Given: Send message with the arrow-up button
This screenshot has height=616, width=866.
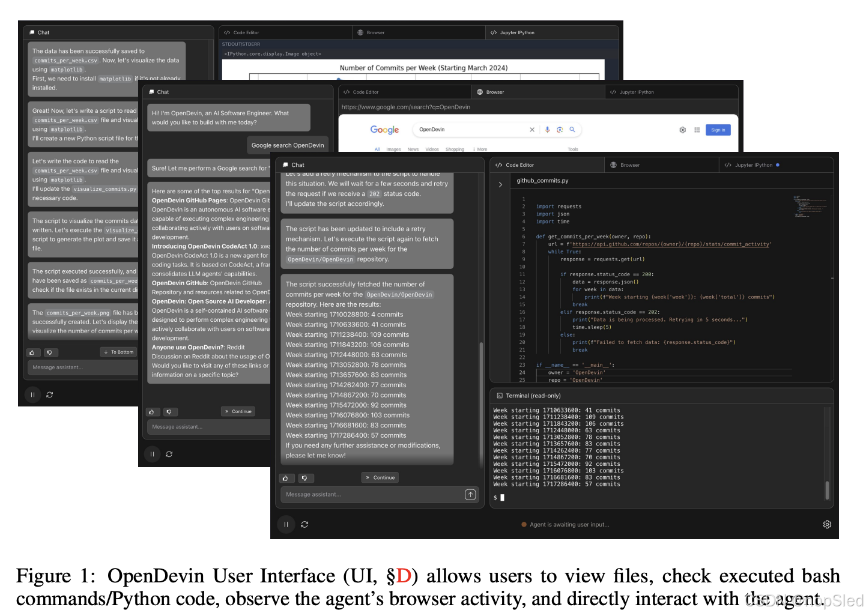Looking at the screenshot, I should [470, 494].
